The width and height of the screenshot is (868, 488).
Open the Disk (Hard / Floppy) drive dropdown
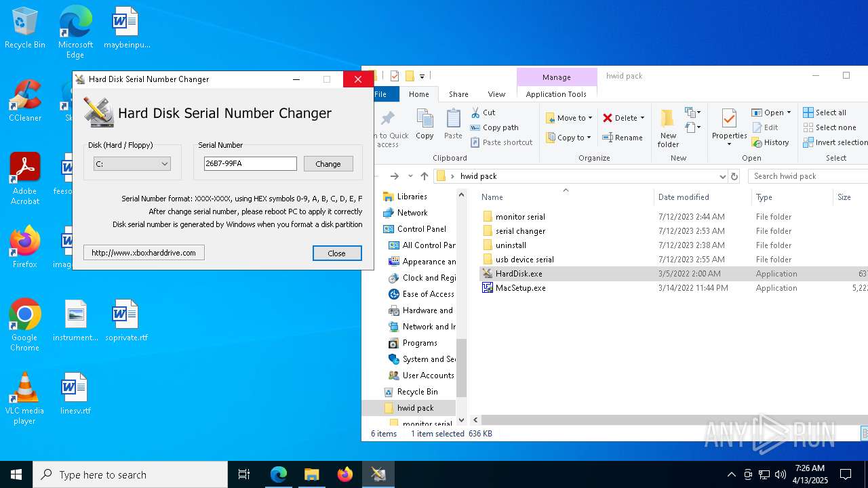point(132,164)
